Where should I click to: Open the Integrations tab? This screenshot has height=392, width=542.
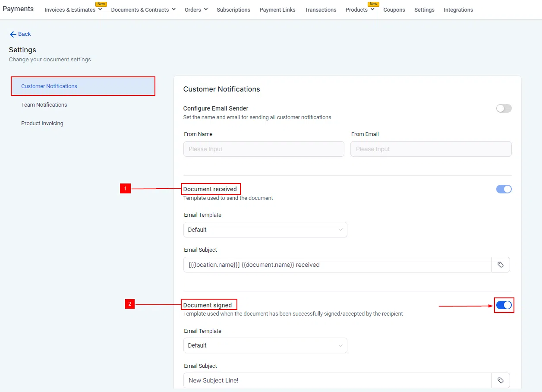click(x=458, y=9)
